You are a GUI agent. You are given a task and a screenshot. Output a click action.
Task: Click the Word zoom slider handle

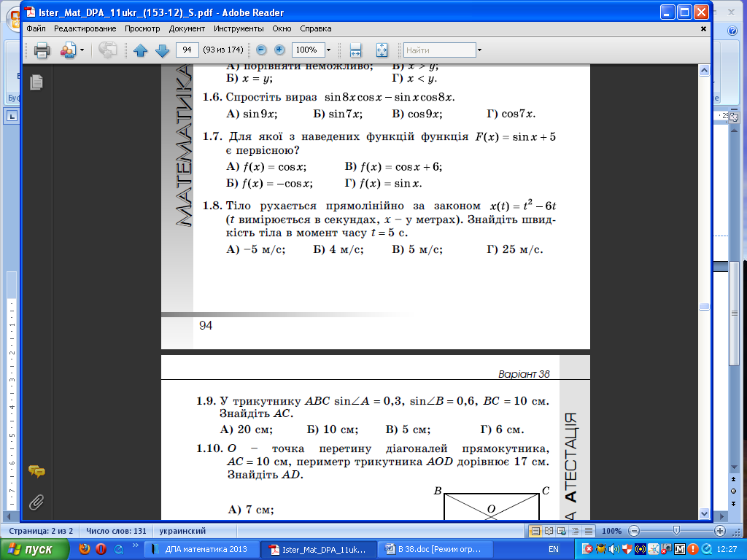676,531
